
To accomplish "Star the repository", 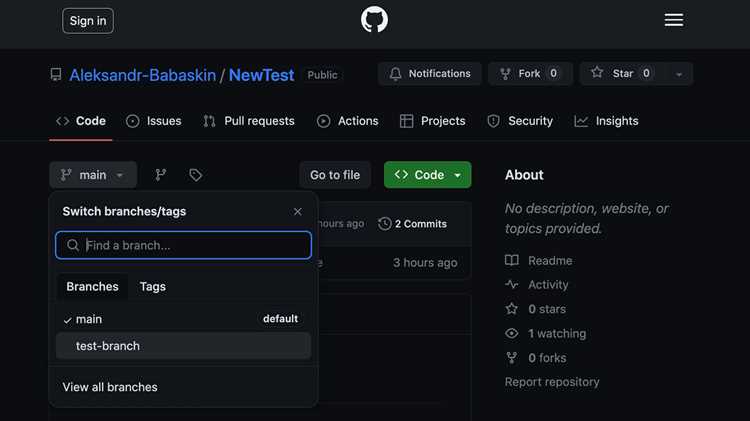I will [x=622, y=74].
